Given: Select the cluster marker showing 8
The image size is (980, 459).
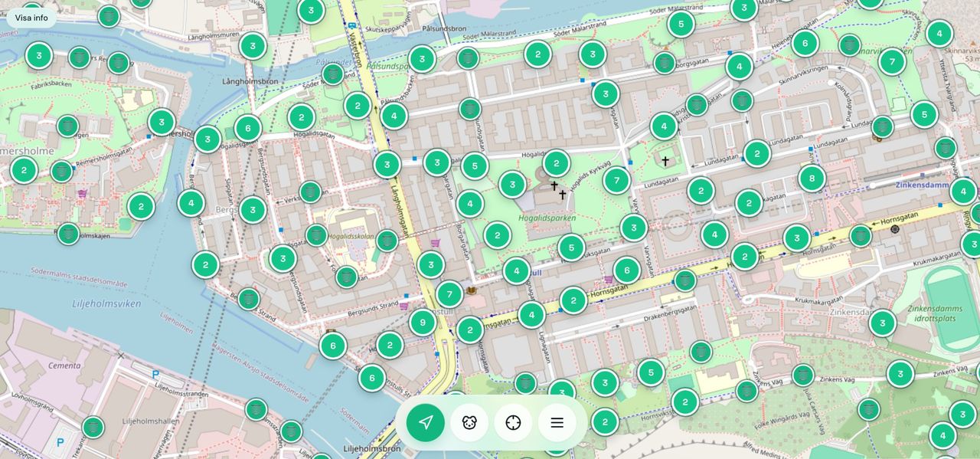Looking at the screenshot, I should click(x=812, y=179).
